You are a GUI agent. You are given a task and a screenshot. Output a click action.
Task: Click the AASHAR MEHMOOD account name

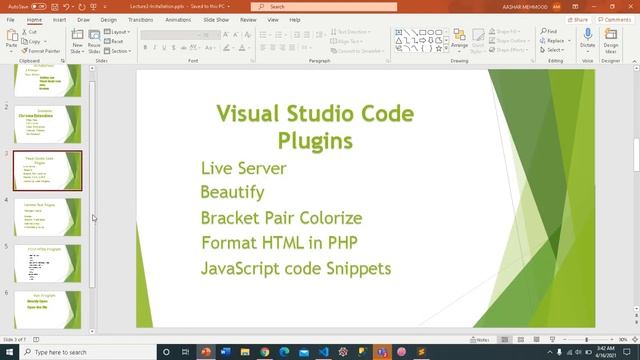(x=525, y=7)
